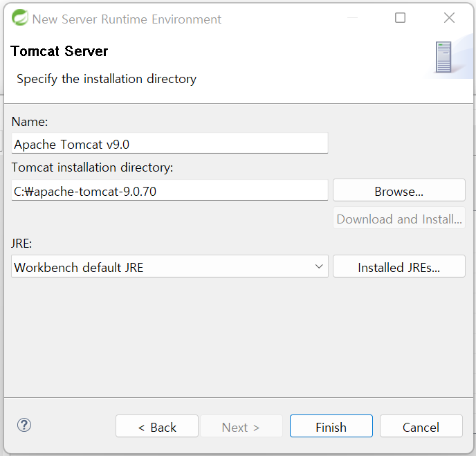Click Download and Install... button
The height and width of the screenshot is (456, 476).
pyautogui.click(x=399, y=218)
